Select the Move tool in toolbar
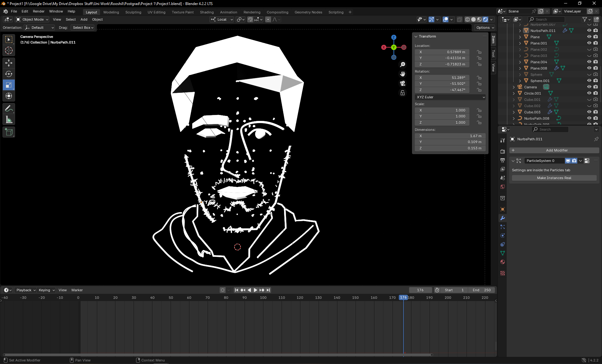The width and height of the screenshot is (602, 364). 9,63
